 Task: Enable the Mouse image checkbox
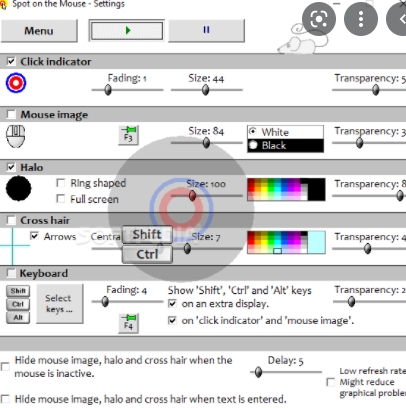11,114
